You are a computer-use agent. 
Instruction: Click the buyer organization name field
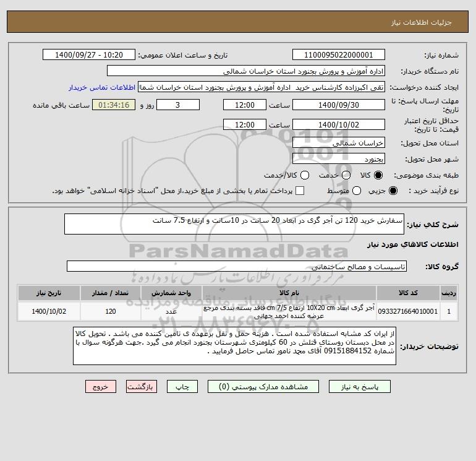246,71
